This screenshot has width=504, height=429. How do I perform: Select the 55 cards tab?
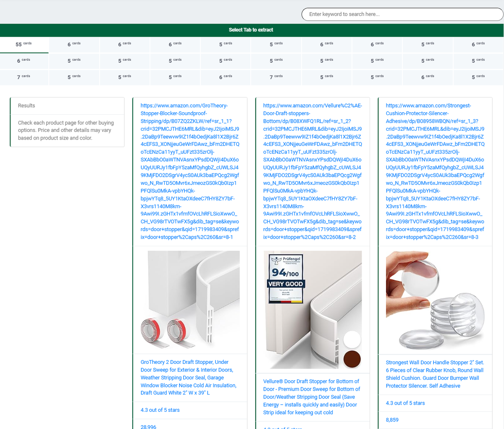coord(24,45)
